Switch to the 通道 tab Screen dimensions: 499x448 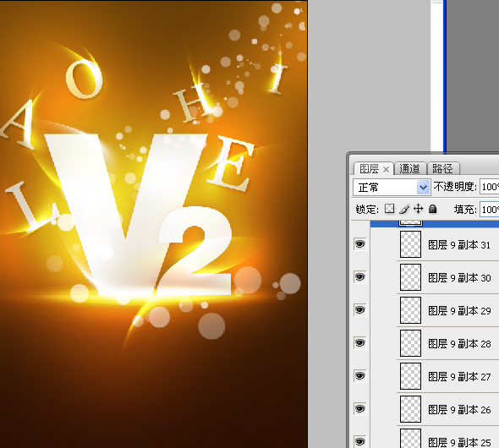409,169
